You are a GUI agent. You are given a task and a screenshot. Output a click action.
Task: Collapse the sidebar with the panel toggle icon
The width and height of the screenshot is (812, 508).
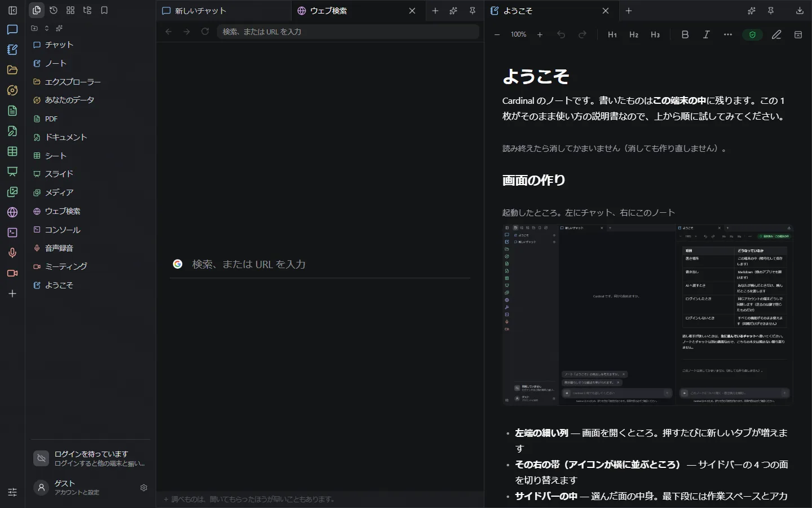tap(12, 10)
